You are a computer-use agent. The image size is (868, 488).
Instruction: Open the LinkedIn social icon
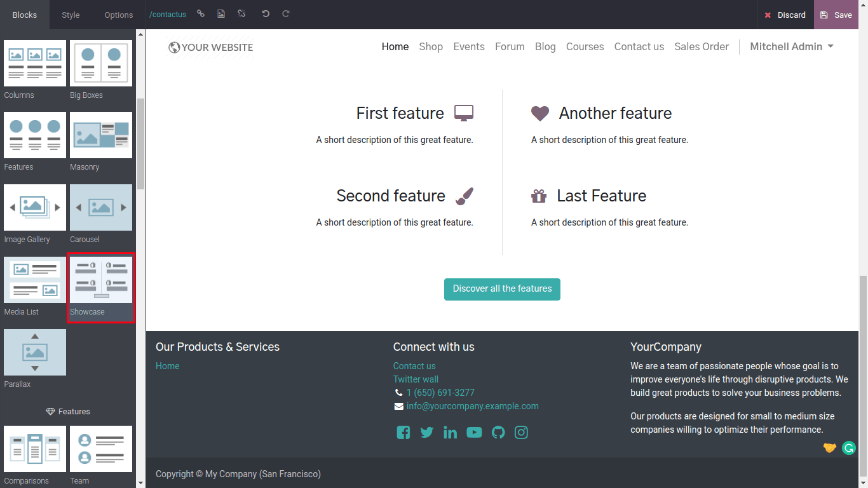click(451, 433)
